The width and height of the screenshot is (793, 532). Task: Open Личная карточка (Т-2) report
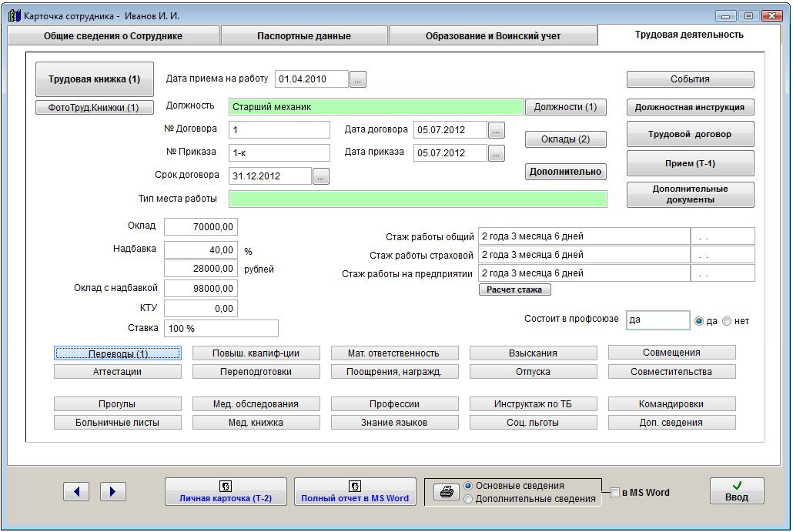pyautogui.click(x=226, y=491)
